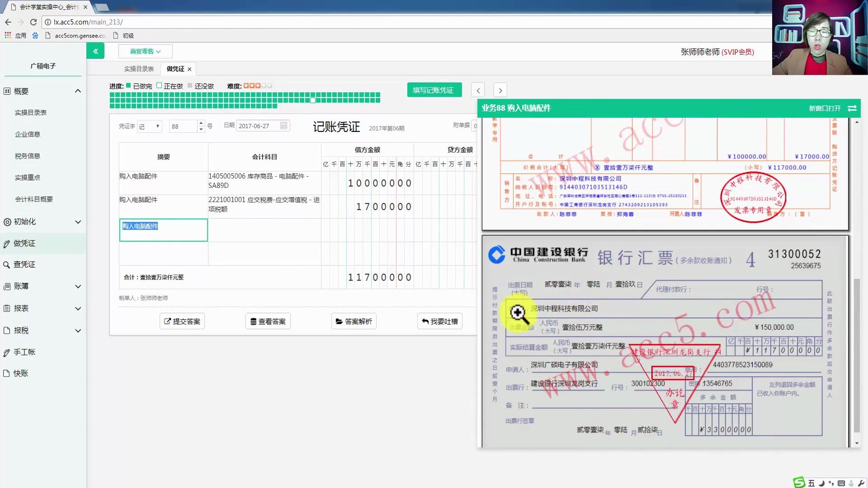Open the 商贸零售 dropdown
This screenshot has width=868, height=488.
point(145,51)
